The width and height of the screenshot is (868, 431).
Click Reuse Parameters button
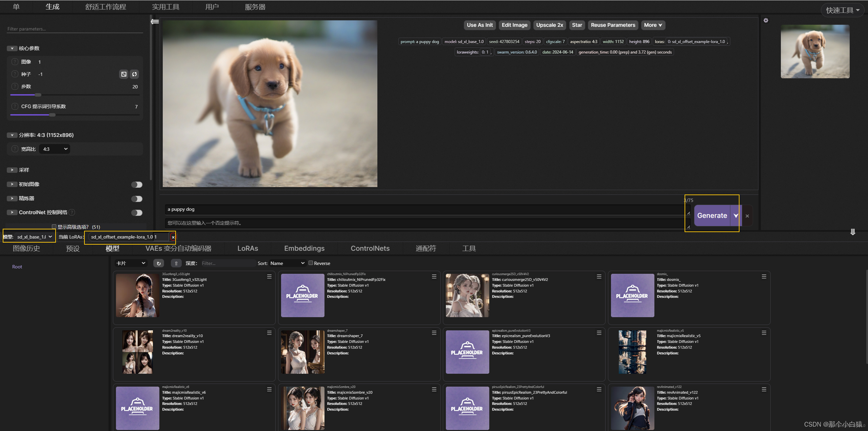click(612, 24)
